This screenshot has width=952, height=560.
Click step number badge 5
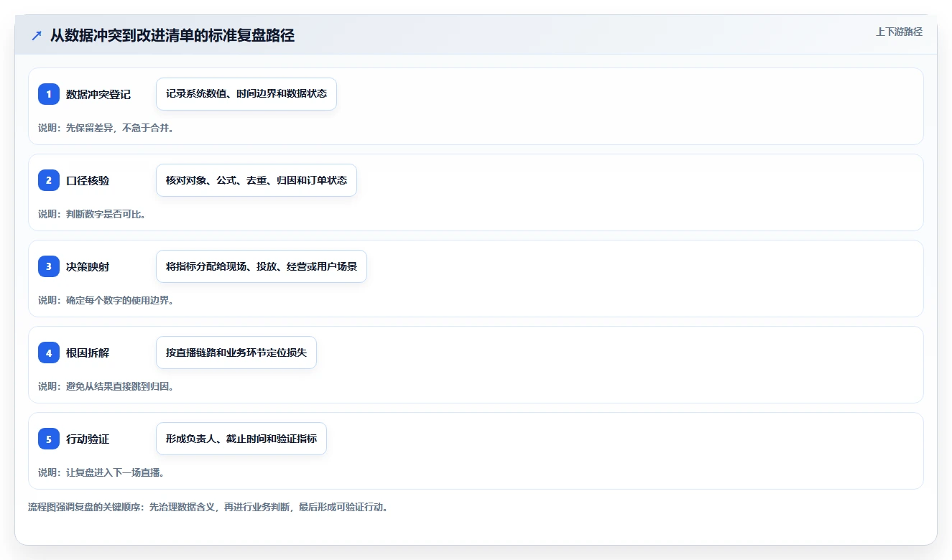click(49, 439)
